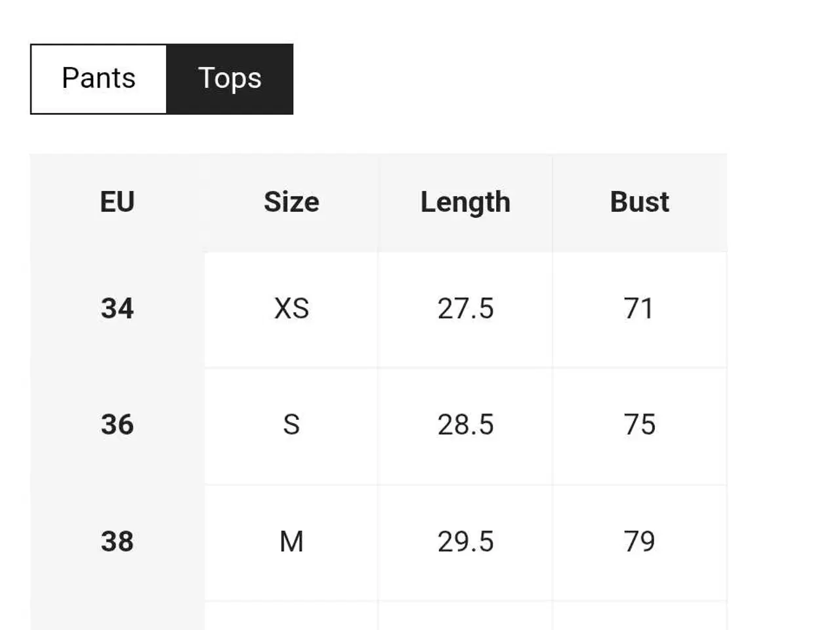Click the M size cell
Image resolution: width=840 pixels, height=630 pixels.
tap(291, 542)
